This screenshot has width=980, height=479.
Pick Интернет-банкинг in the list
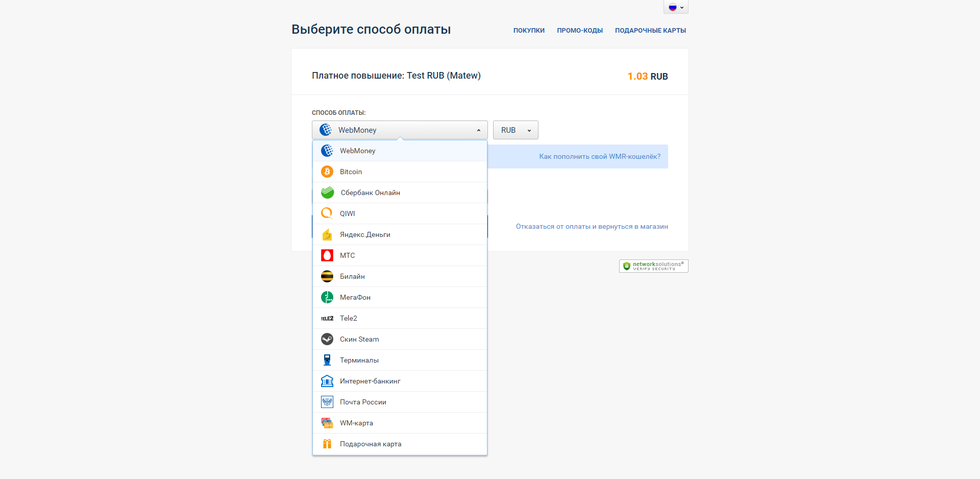click(x=370, y=381)
